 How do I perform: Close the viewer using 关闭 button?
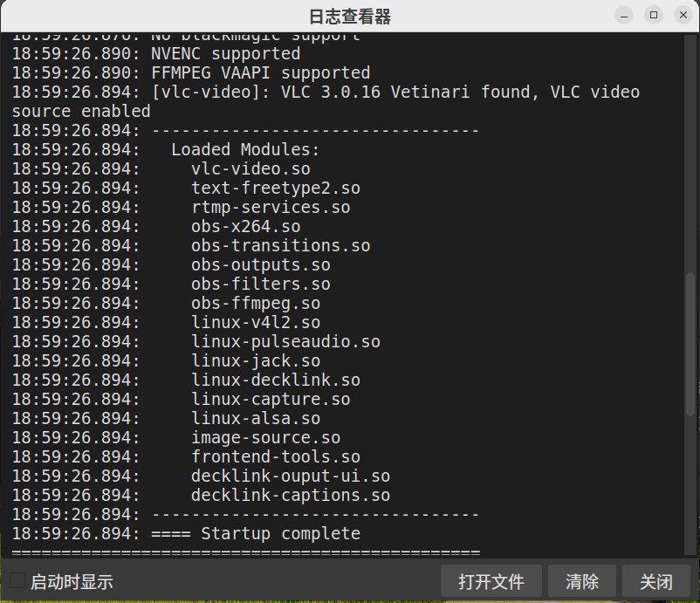[x=656, y=581]
